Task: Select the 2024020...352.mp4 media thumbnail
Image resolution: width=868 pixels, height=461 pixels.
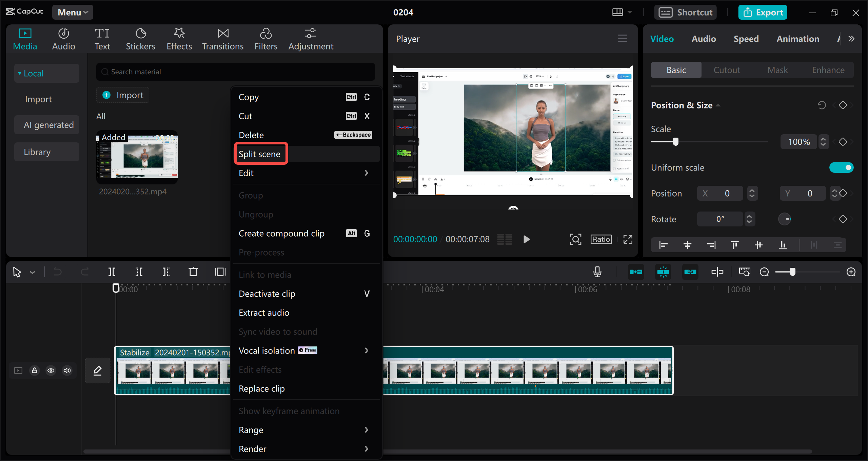Action: tap(137, 157)
